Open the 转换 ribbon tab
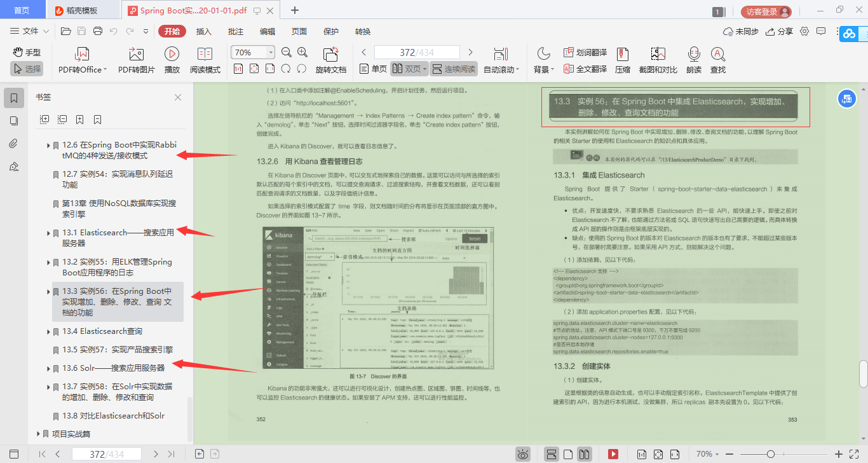 [x=363, y=31]
